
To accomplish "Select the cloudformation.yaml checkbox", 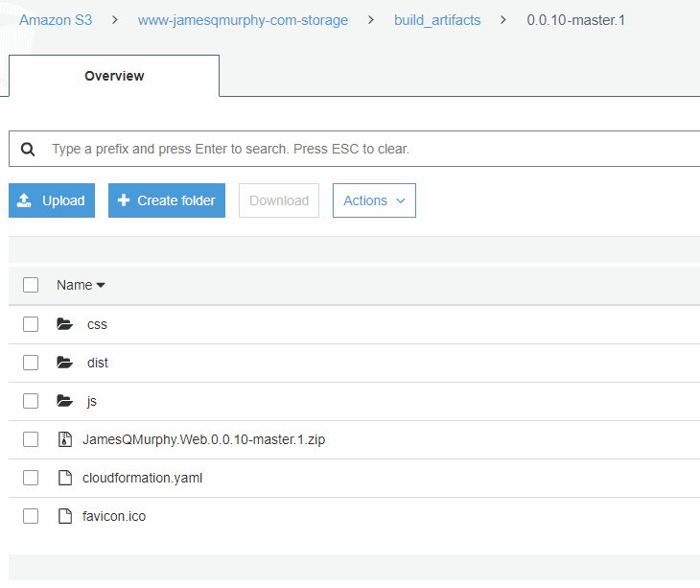I will pos(31,478).
